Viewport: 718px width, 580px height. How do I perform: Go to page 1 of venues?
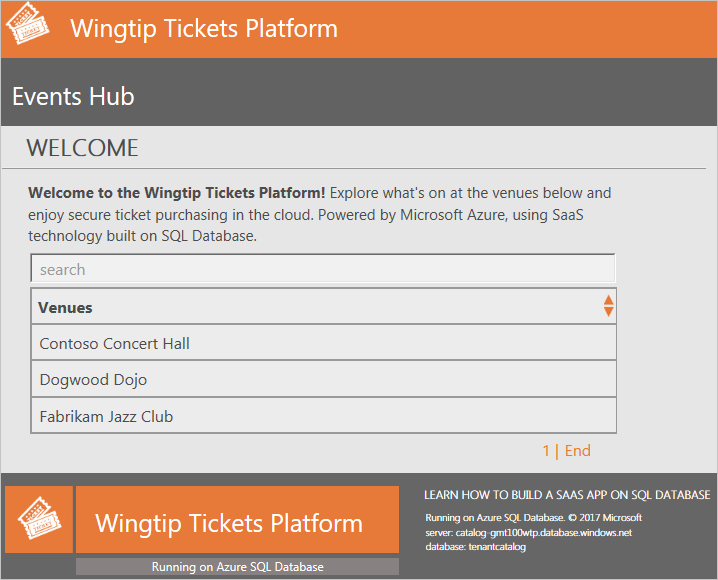click(x=546, y=451)
